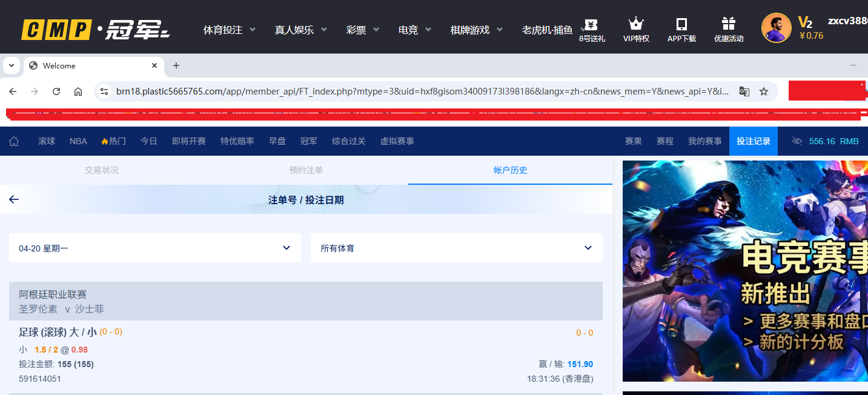Click the browser forward arrow
The image size is (868, 395).
click(35, 91)
